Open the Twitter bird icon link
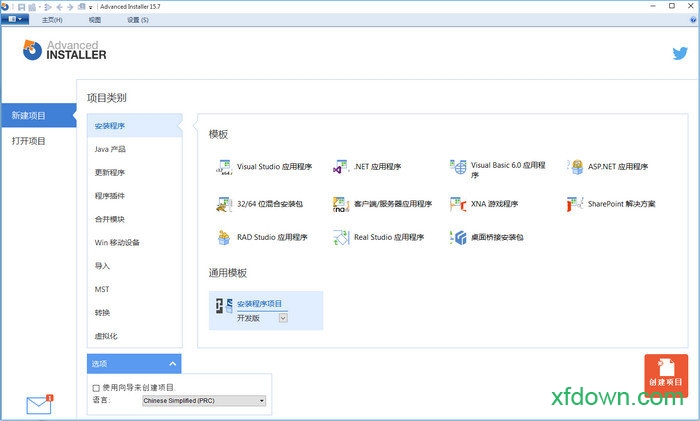The image size is (700, 421). coord(680,54)
